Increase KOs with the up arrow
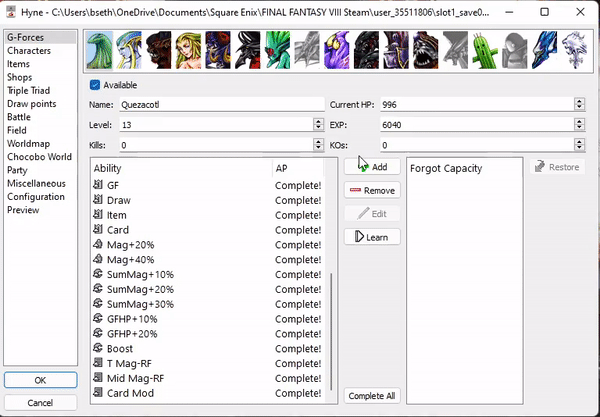Screen dimensions: 600x417 coord(579,142)
